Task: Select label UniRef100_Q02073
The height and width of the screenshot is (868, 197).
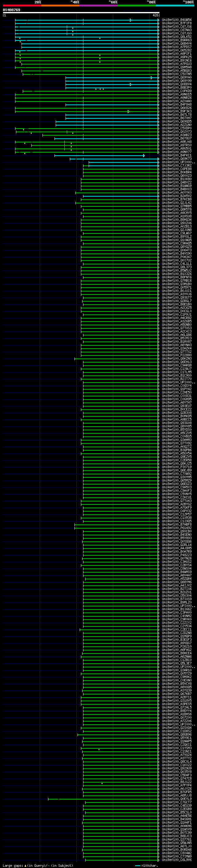Action: coord(176,131)
